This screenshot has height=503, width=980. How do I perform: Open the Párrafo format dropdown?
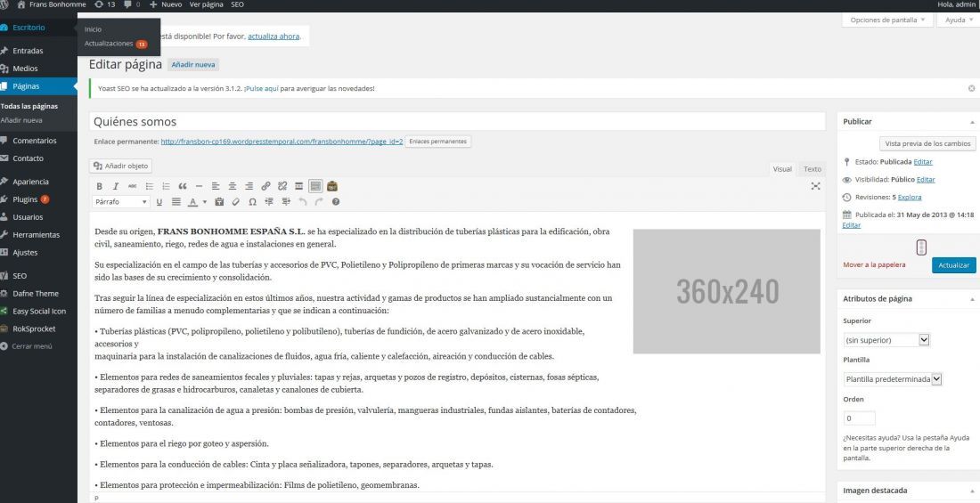(x=120, y=202)
